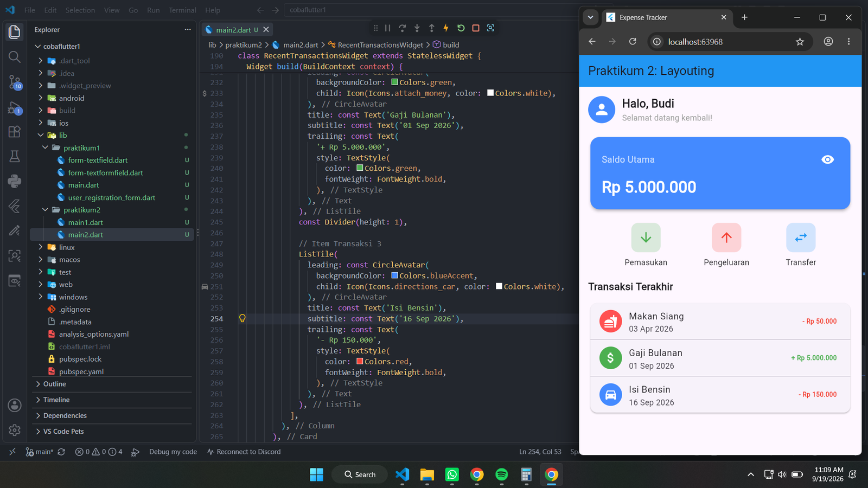Open main1.dart in the explorer
Viewport: 868px width, 488px height.
(x=85, y=222)
